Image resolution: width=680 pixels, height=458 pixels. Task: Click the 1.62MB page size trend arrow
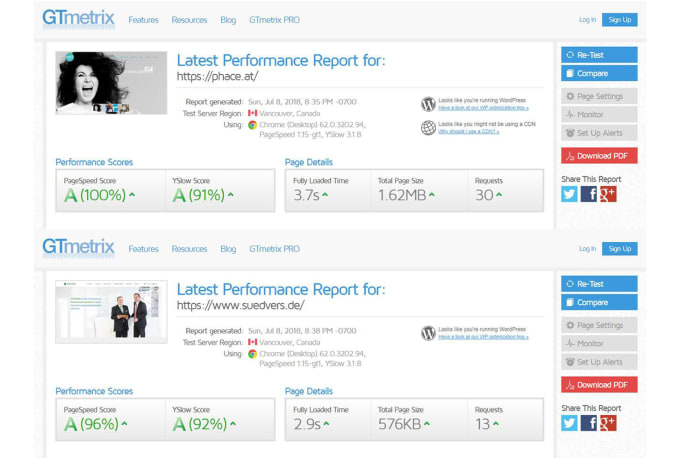(432, 195)
